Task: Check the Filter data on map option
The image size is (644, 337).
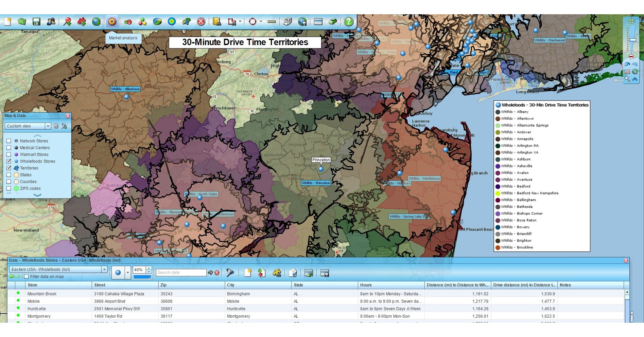Action: [x=27, y=277]
